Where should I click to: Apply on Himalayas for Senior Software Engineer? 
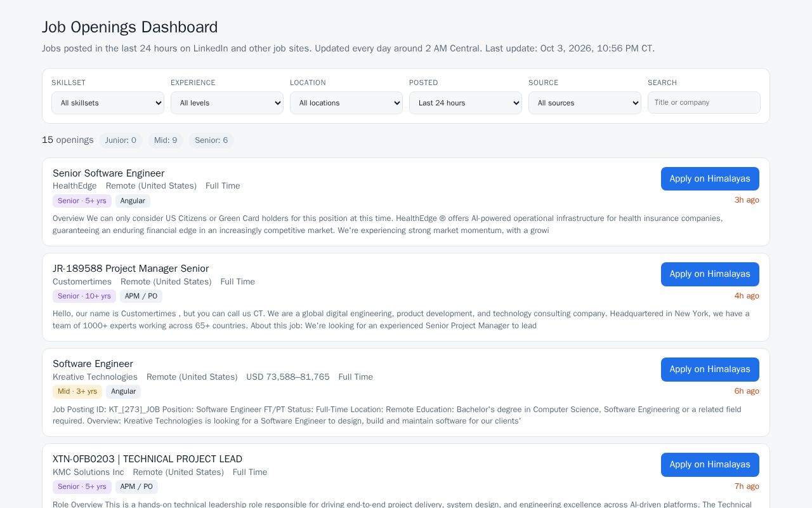click(710, 178)
